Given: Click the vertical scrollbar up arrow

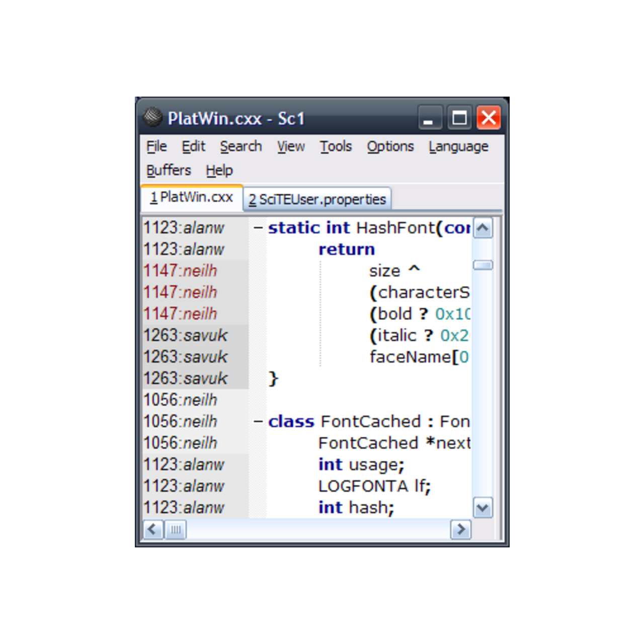Looking at the screenshot, I should (x=483, y=228).
